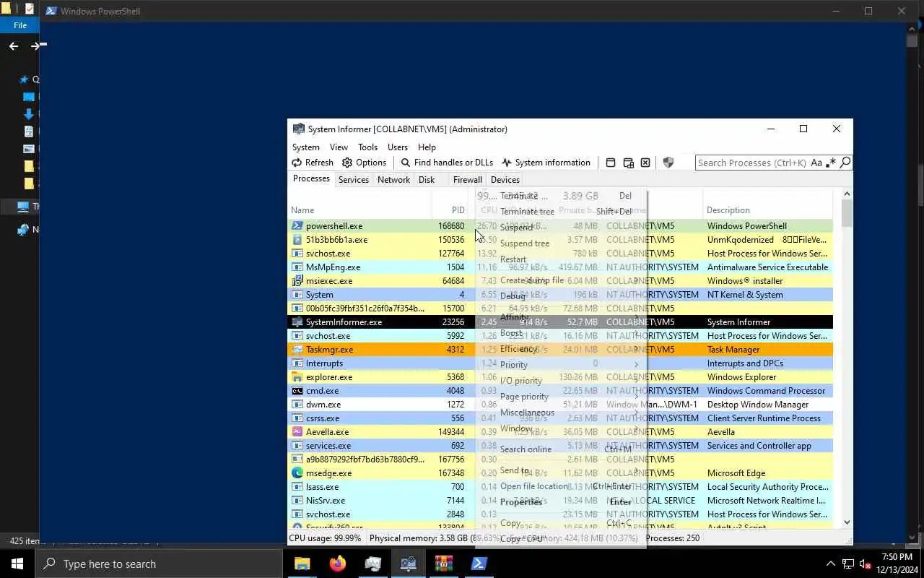Sort by the PID column header
Screen dimensions: 924x578
[453, 210]
